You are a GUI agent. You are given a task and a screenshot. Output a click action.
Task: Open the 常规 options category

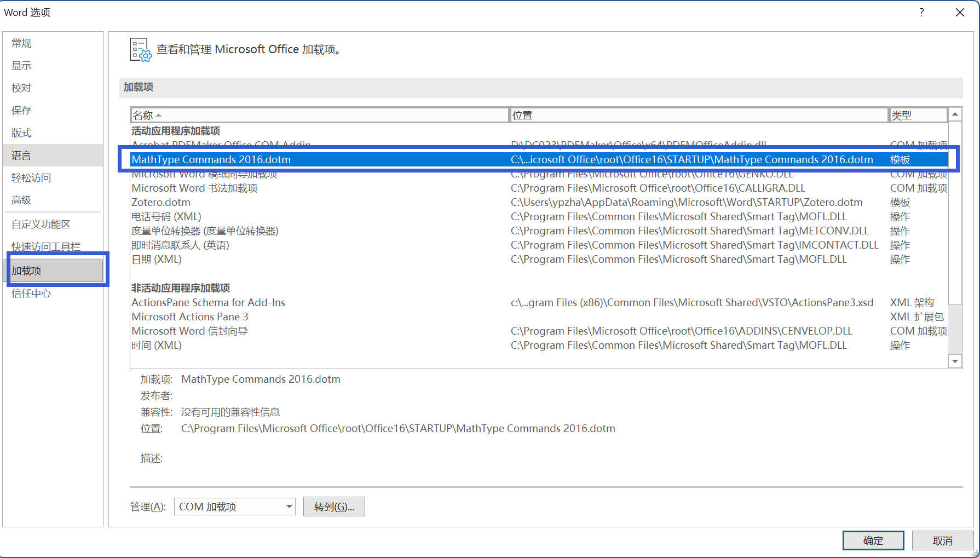click(x=53, y=43)
